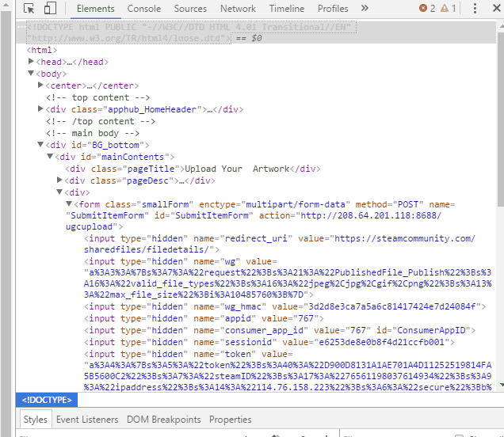Select the Styles sidebar tab

[36, 420]
